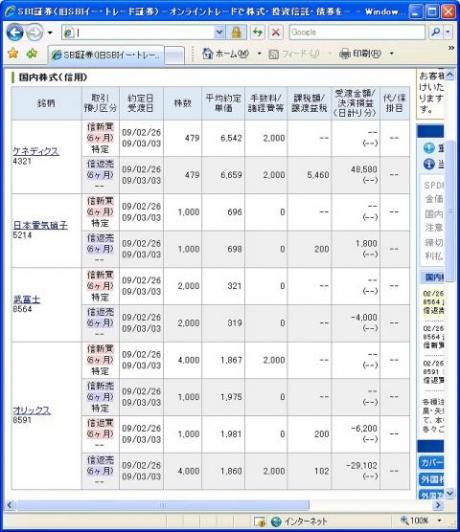Screen dimensions: 460x532
Task: Click the Feeds (フィード) toolbar icon
Action: [273, 54]
